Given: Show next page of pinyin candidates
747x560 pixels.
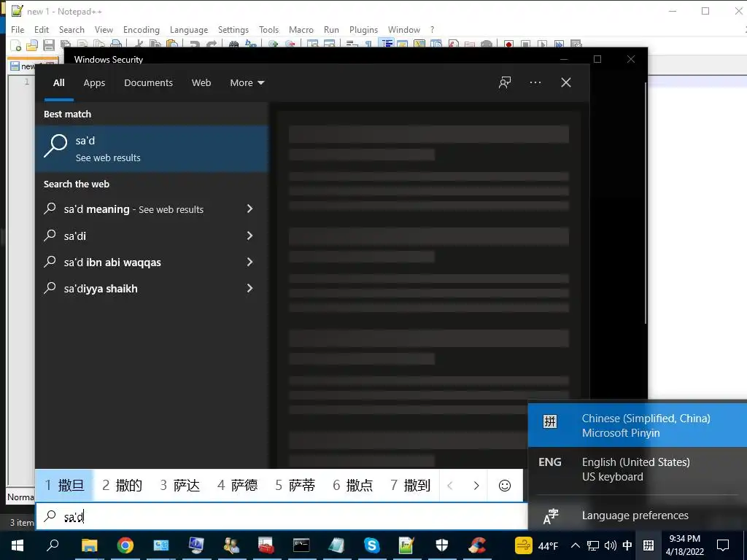Looking at the screenshot, I should [x=476, y=485].
